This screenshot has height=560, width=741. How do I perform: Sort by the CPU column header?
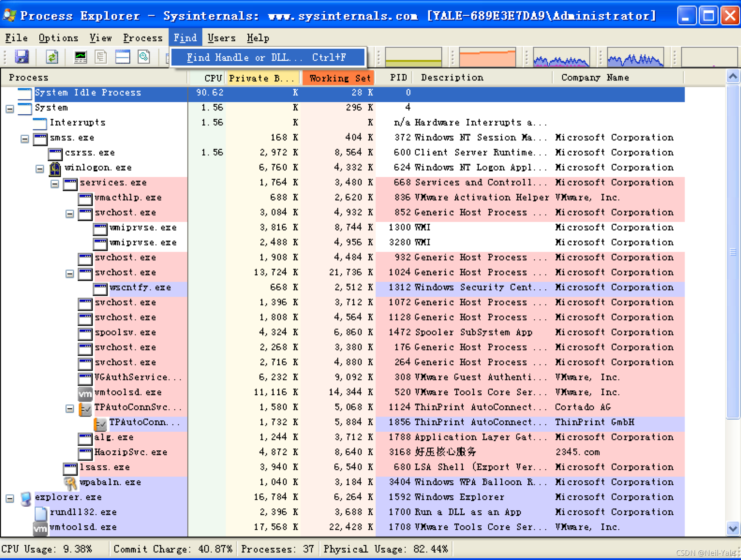pos(207,77)
